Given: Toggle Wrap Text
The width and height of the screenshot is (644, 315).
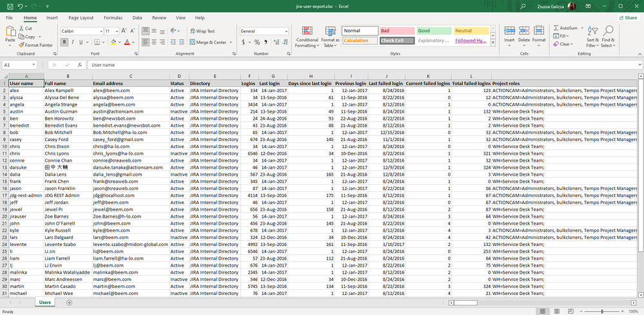Looking at the screenshot, I should pos(202,31).
